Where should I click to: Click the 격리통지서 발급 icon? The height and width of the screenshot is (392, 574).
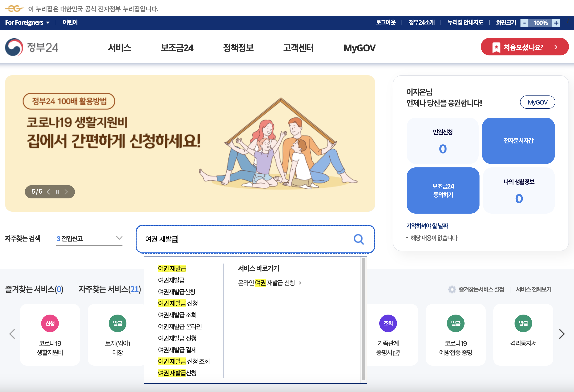523,323
